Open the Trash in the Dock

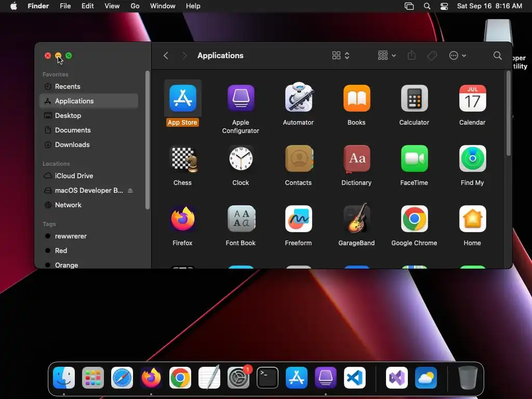[x=468, y=378]
